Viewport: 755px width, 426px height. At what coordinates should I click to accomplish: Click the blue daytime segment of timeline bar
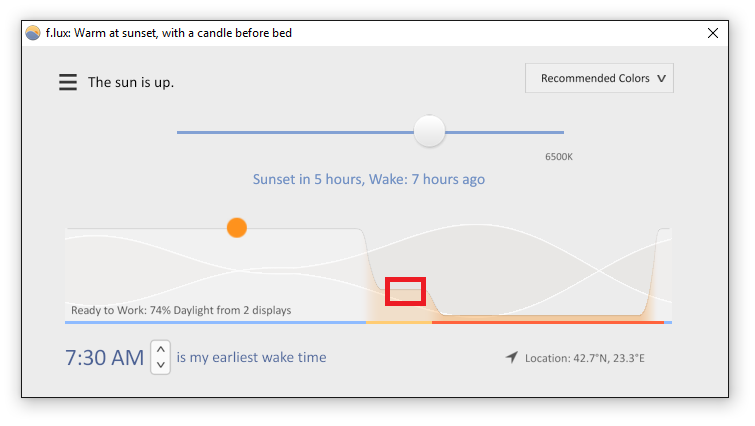pyautogui.click(x=215, y=322)
